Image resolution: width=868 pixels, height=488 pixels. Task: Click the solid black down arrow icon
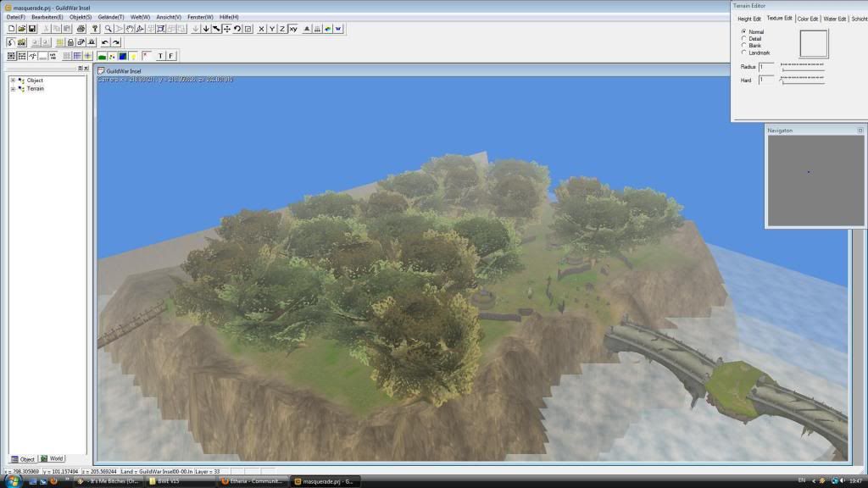point(206,29)
